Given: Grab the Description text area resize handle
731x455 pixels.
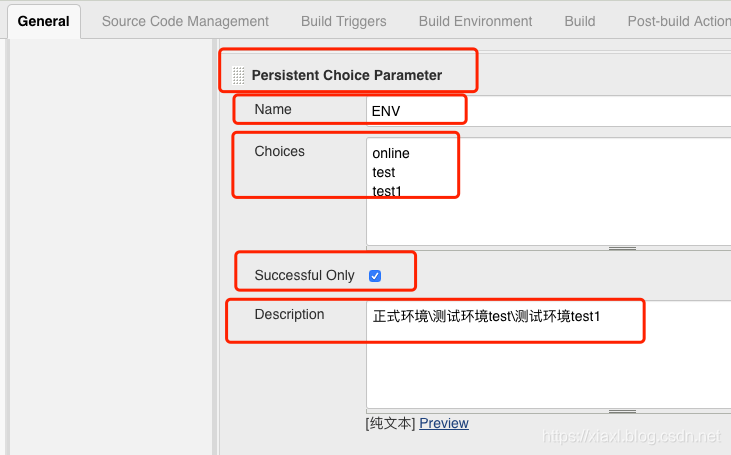Looking at the screenshot, I should [x=622, y=411].
